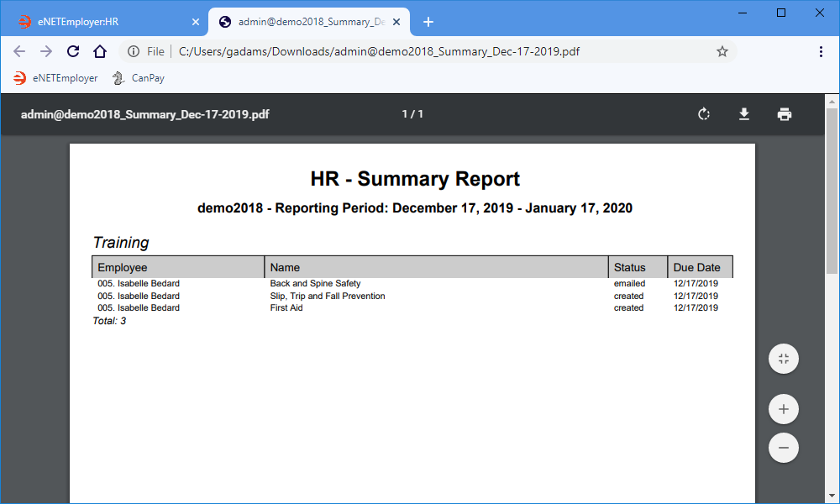Click the Training section heading
The height and width of the screenshot is (504, 840).
121,243
